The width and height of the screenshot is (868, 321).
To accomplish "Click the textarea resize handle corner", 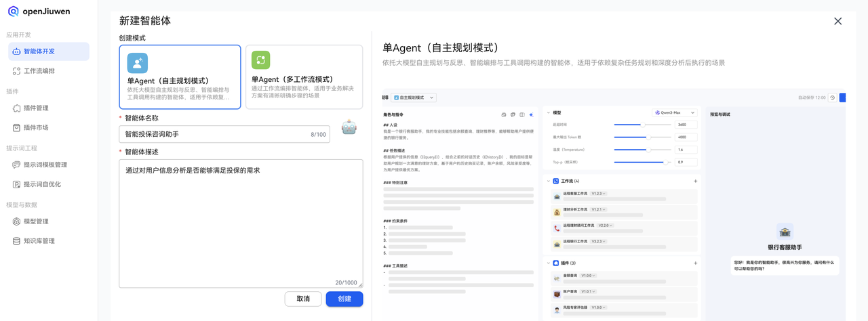I will pyautogui.click(x=360, y=285).
